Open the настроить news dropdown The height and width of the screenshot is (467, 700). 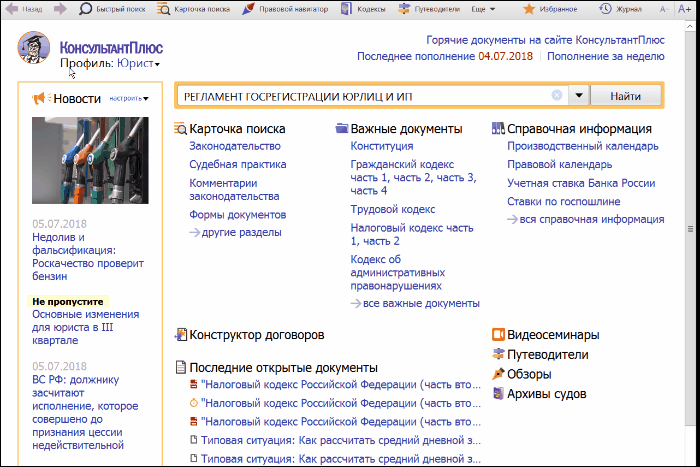129,98
